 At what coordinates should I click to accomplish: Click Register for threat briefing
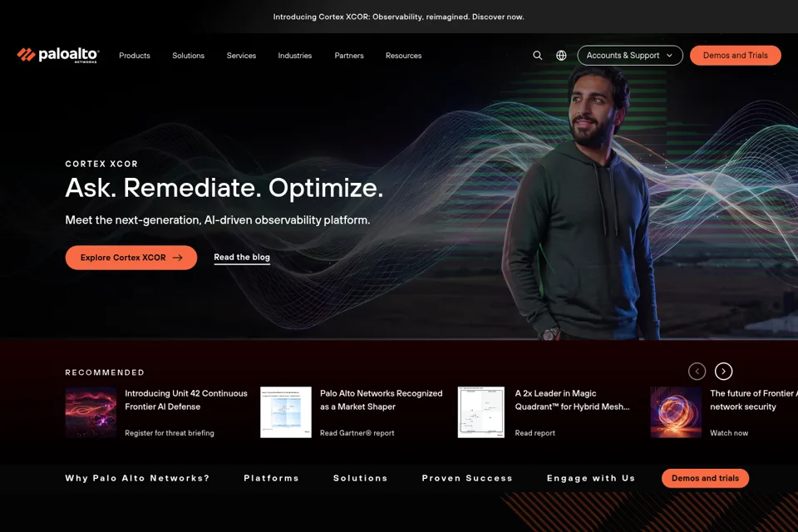click(170, 433)
